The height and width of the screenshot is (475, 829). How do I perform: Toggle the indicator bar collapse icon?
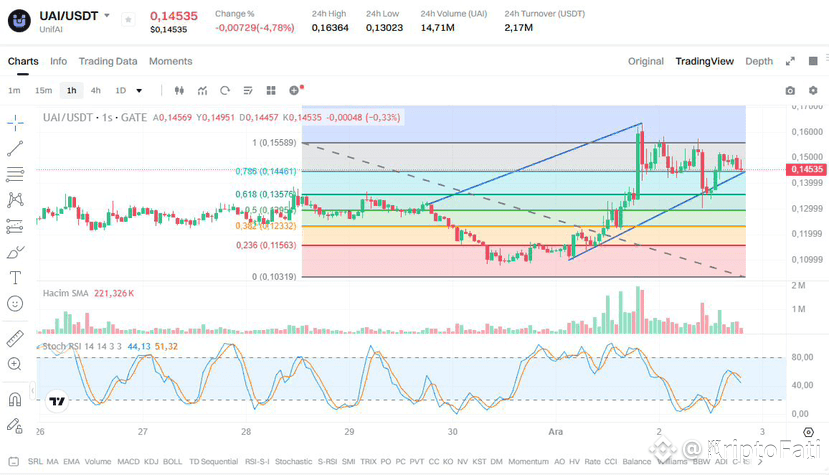coord(14,462)
